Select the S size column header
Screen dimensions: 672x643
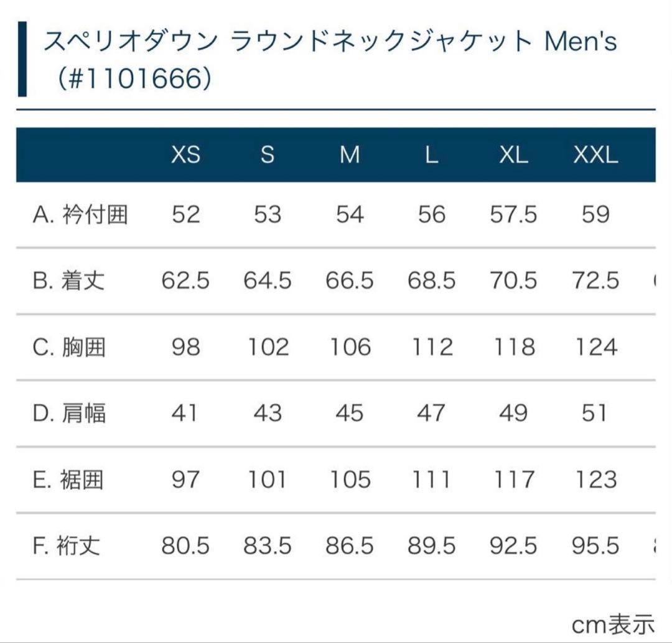[x=268, y=155]
